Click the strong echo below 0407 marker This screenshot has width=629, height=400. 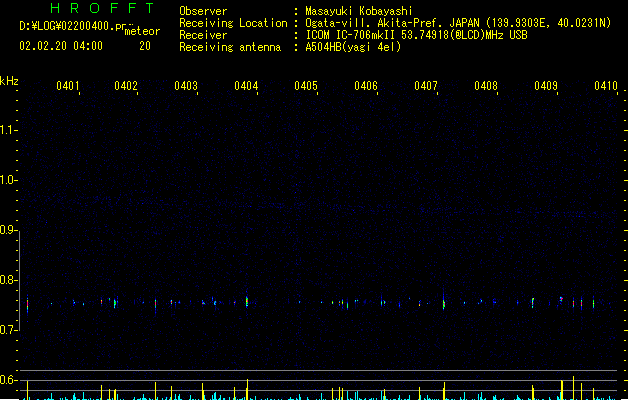(x=444, y=304)
